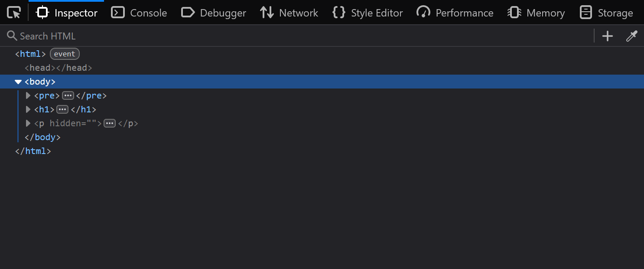The height and width of the screenshot is (269, 644).
Task: Click the Style Editor braces icon
Action: click(338, 13)
